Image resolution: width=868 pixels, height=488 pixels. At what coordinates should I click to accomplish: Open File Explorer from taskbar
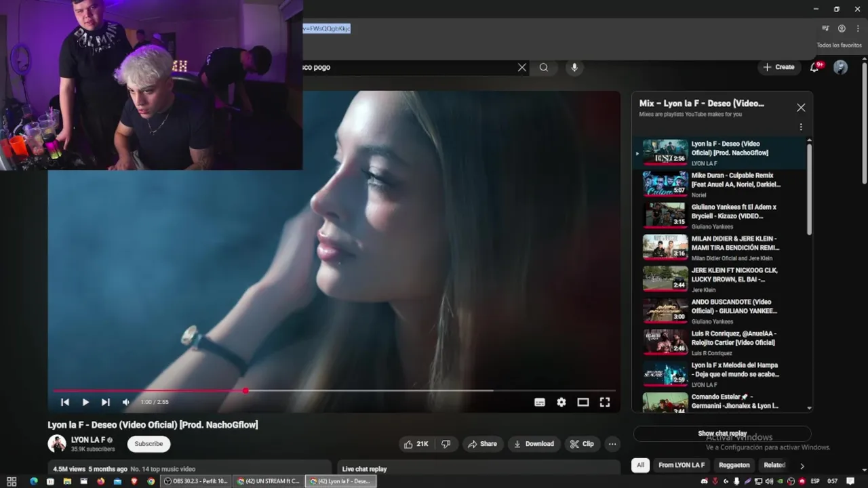click(x=67, y=481)
